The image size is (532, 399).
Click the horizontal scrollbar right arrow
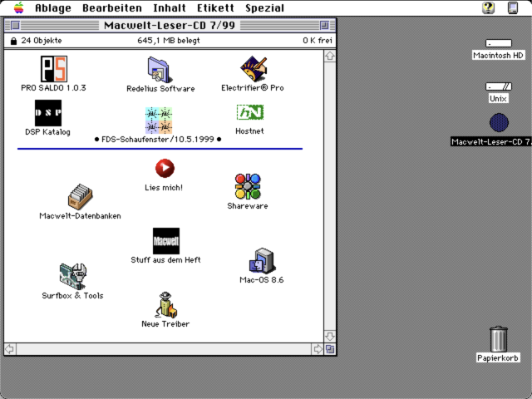318,349
